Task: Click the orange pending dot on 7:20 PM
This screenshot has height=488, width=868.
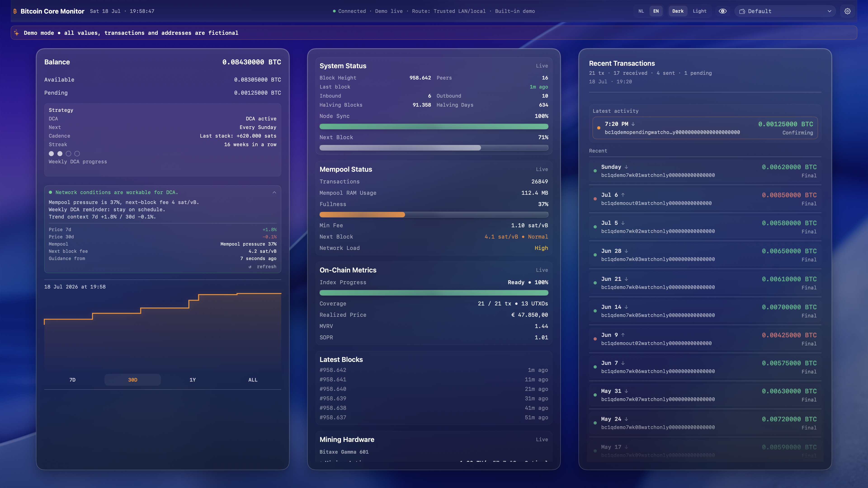Action: tap(599, 128)
